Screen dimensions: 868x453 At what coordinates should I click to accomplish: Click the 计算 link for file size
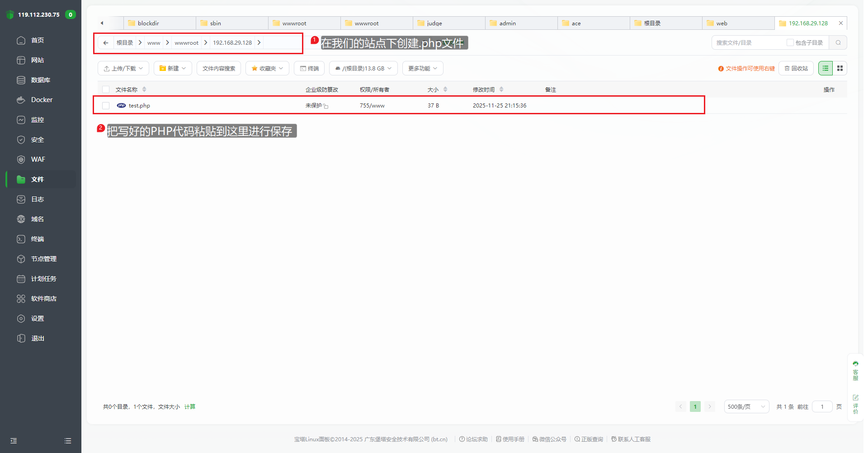(190, 406)
